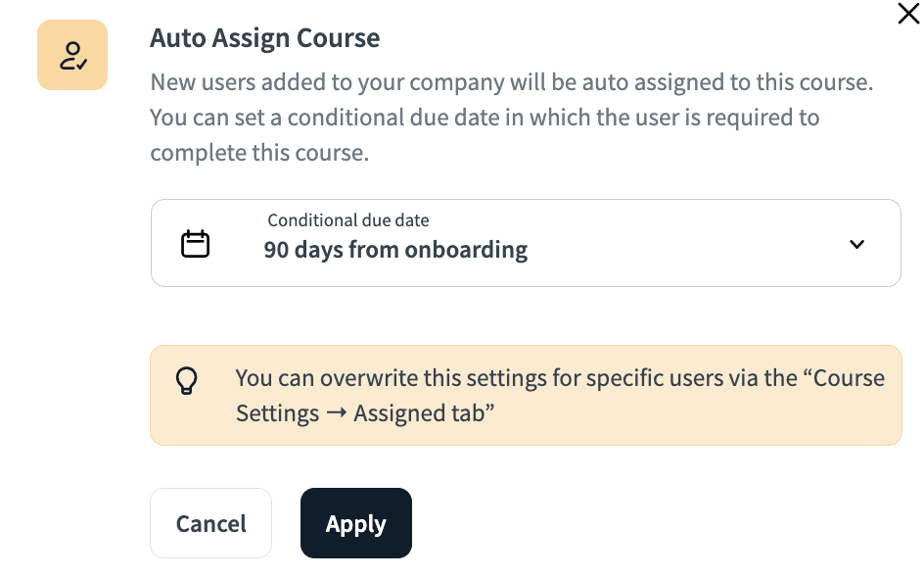924x576 pixels.
Task: Select the "90 days from onboarding" value
Action: [x=395, y=251]
